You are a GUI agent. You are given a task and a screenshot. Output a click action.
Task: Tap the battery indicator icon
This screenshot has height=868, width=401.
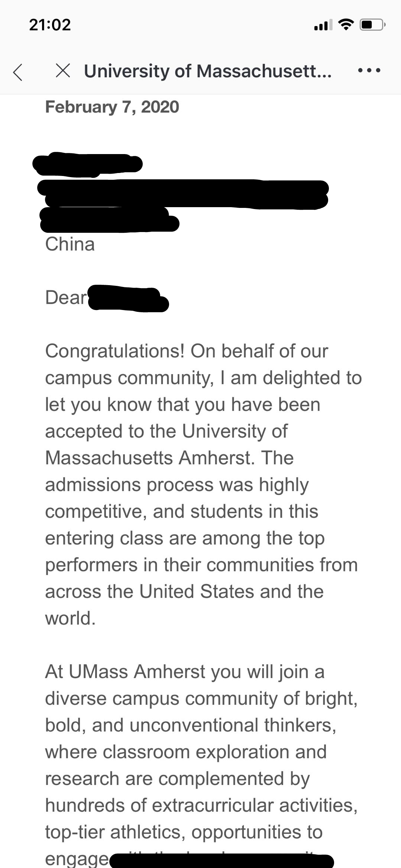(x=372, y=25)
